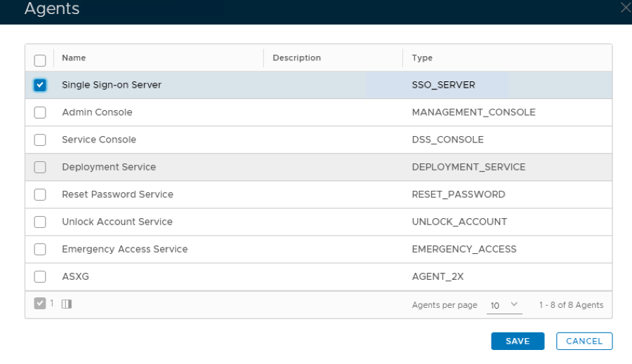Viewport: 632px width, 364px height.
Task: Select the Reset Password Service checkbox
Action: [40, 194]
